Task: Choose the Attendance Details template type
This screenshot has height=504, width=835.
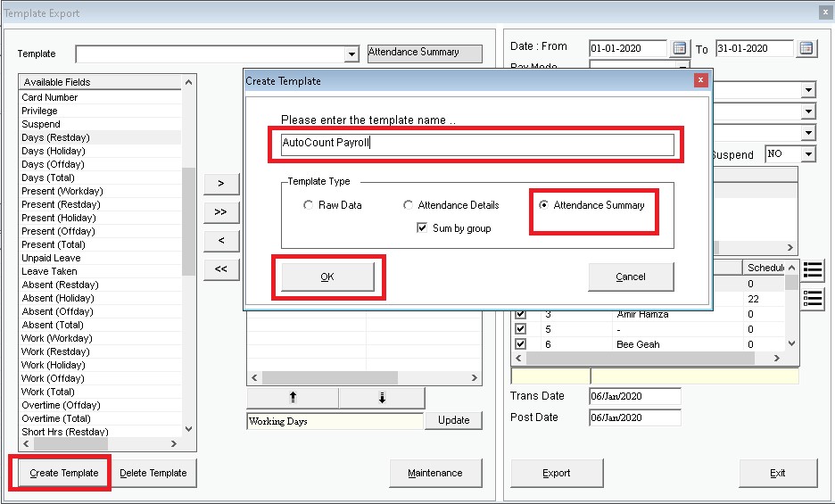Action: (409, 205)
